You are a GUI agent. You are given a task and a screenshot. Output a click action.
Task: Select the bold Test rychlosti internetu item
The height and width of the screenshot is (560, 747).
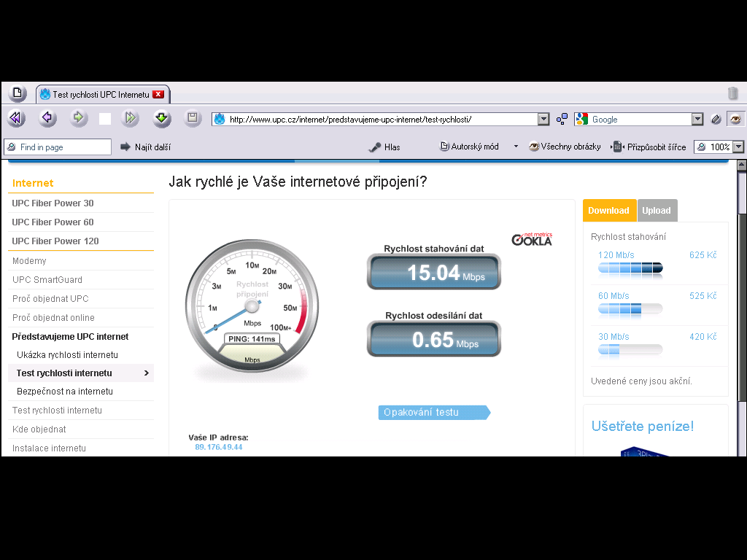pyautogui.click(x=64, y=373)
